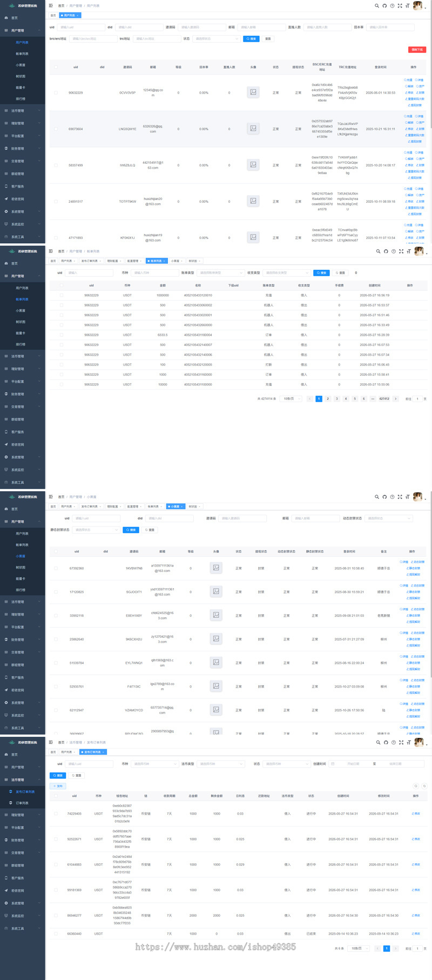This screenshot has width=432, height=980.
Task: Click the 发布 button above the order table
Action: click(x=58, y=786)
